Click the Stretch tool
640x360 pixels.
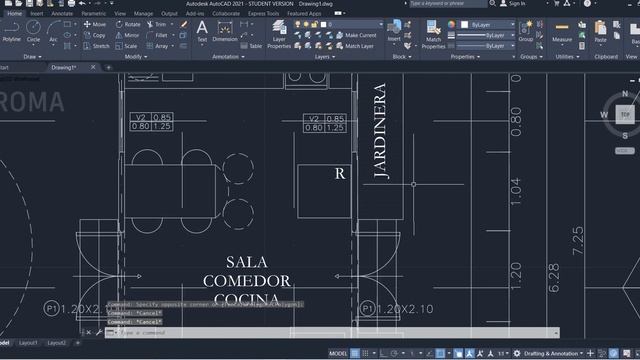pos(96,46)
